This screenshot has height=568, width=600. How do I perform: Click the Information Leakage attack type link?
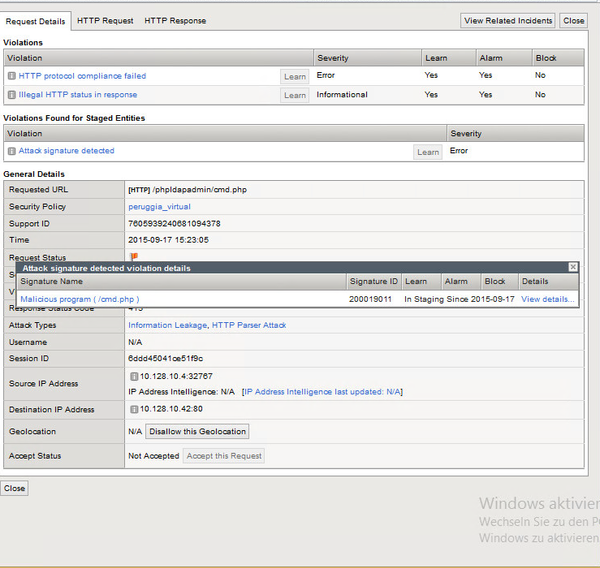click(167, 325)
